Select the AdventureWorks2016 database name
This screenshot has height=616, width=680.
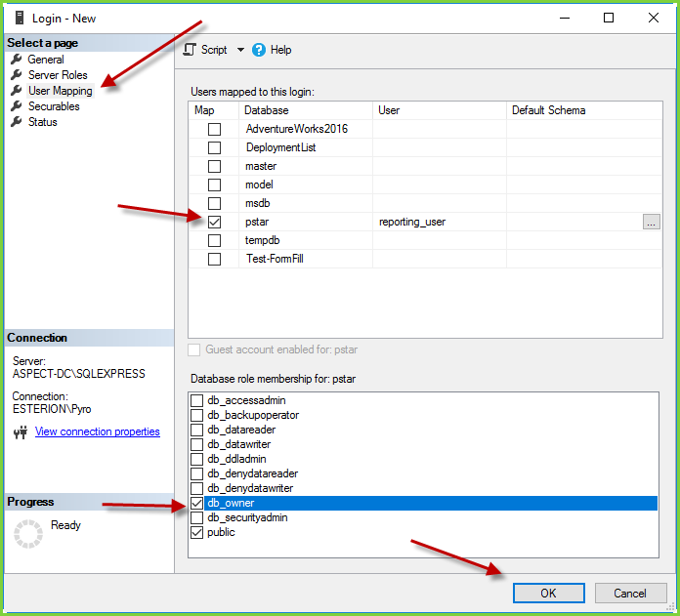click(x=297, y=129)
